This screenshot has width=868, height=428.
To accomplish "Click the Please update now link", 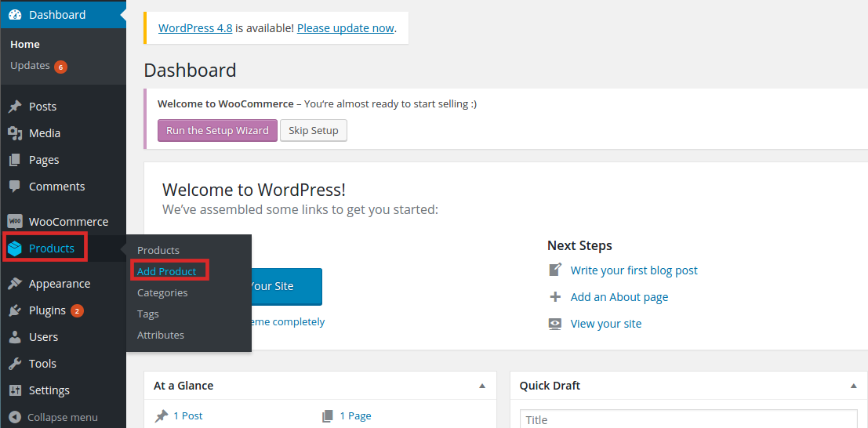I will (x=346, y=28).
